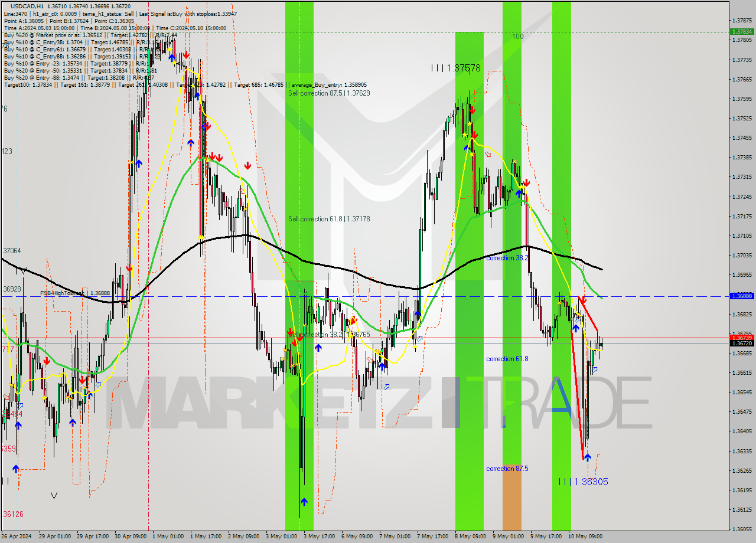Click the 1.37525 price axis value
Image resolution: width=756 pixels, height=543 pixels.
[x=741, y=119]
